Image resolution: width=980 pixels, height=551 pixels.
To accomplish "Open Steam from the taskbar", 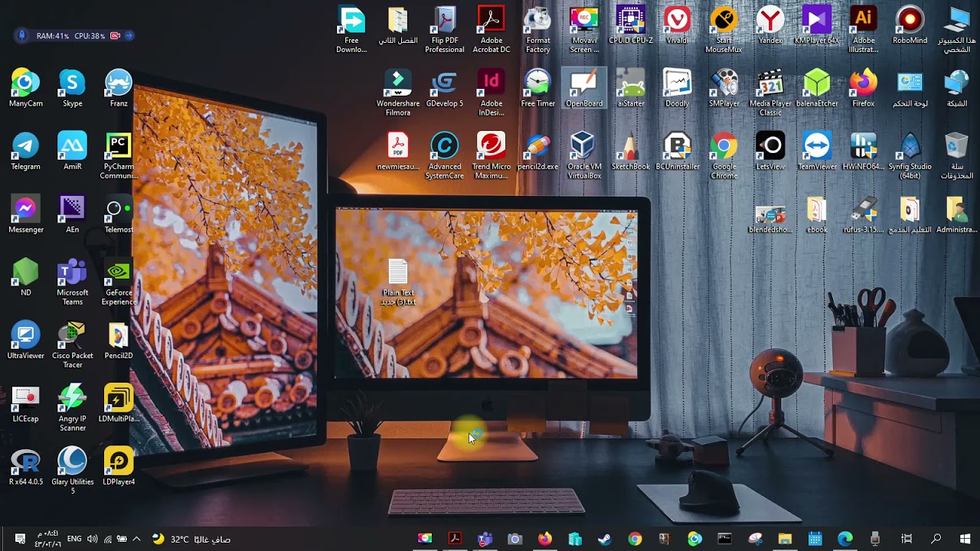I will point(605,539).
